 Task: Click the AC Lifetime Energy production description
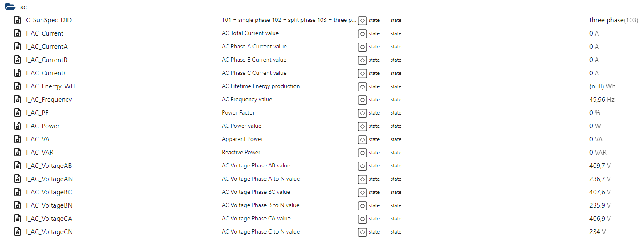coord(261,86)
